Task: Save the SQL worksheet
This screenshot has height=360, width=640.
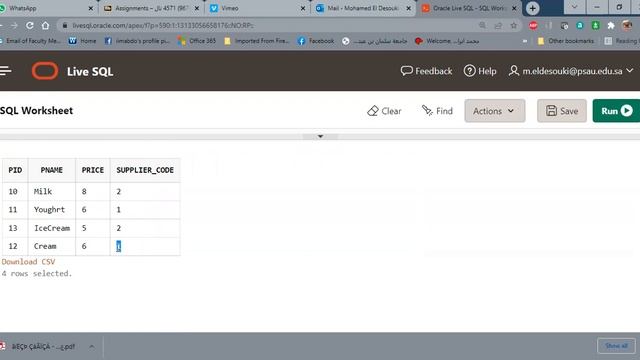Action: point(562,111)
